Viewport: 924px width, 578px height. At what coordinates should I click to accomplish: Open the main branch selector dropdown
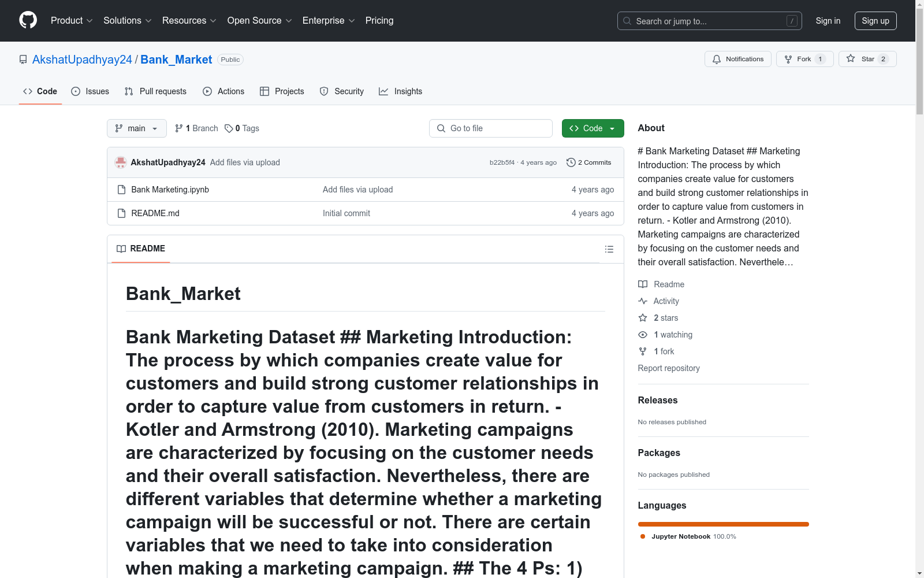point(137,128)
